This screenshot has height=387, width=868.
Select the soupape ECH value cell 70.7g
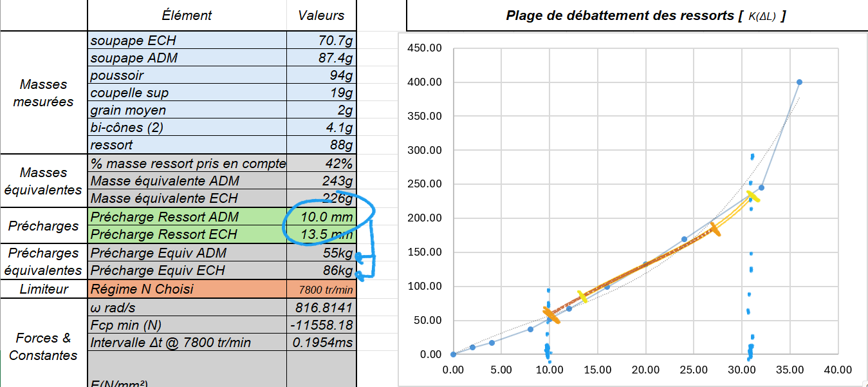pyautogui.click(x=322, y=41)
